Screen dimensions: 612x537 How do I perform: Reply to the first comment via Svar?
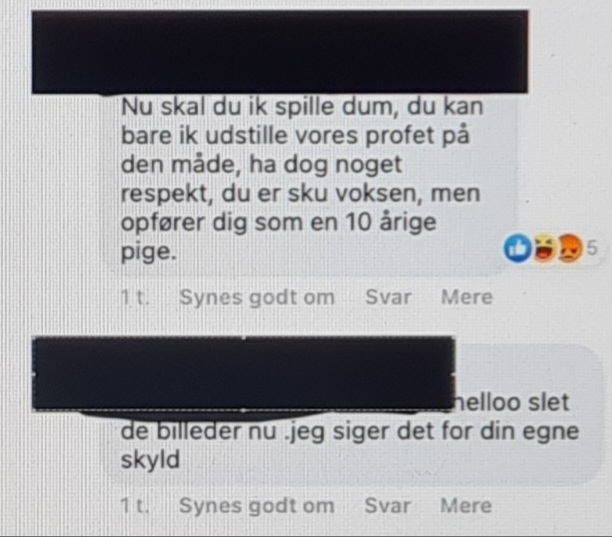coord(388,297)
